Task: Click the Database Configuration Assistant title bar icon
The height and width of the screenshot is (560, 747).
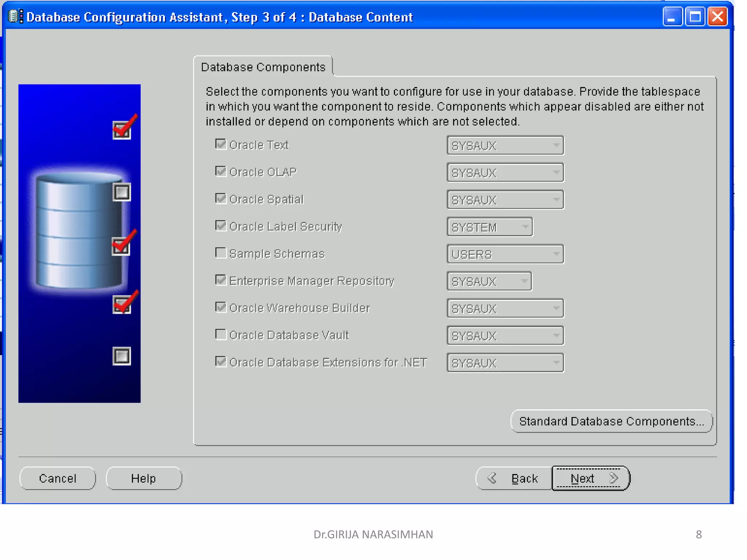Action: [15, 17]
